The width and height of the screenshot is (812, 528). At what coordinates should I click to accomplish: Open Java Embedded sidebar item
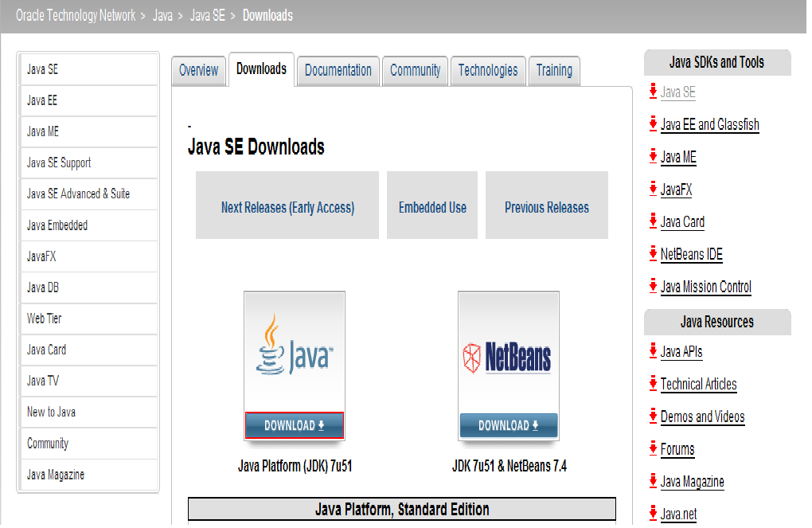click(x=89, y=225)
